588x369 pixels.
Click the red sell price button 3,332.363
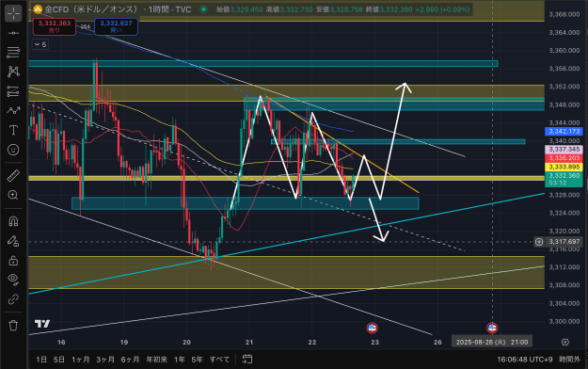[x=55, y=26]
